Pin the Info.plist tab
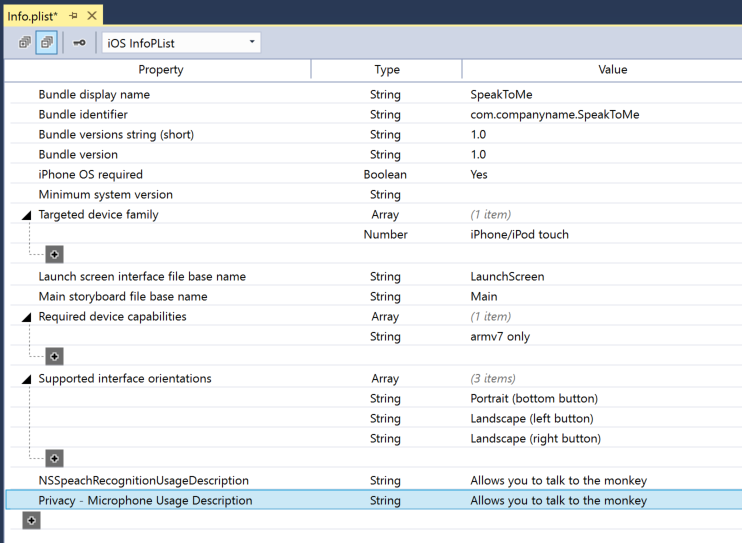This screenshot has width=742, height=543. click(74, 16)
